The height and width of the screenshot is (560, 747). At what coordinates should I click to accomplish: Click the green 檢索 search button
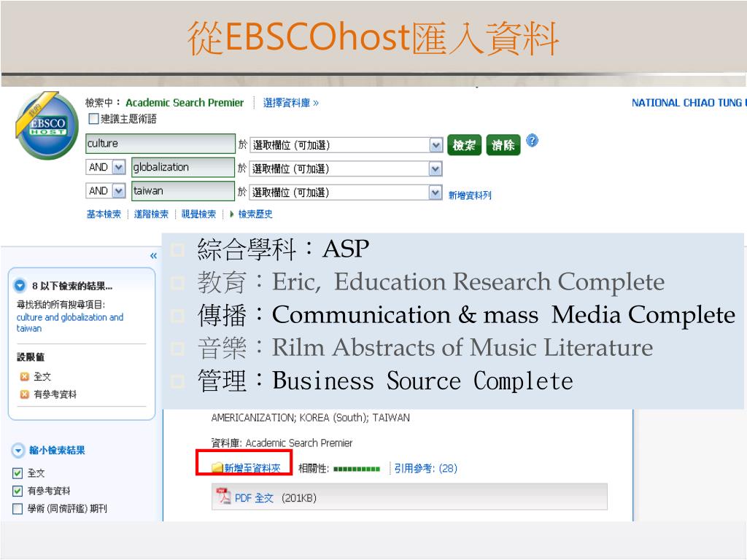point(464,145)
